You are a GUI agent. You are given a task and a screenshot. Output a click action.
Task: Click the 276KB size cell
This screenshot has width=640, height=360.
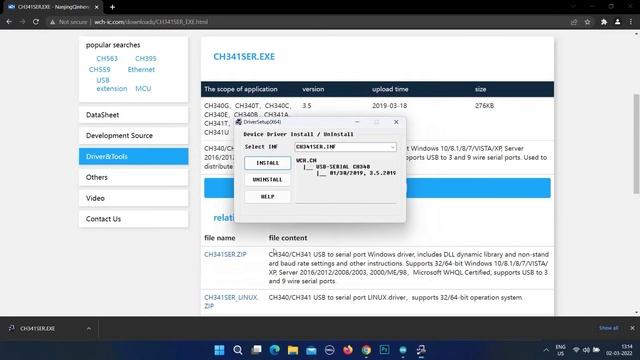tap(484, 105)
